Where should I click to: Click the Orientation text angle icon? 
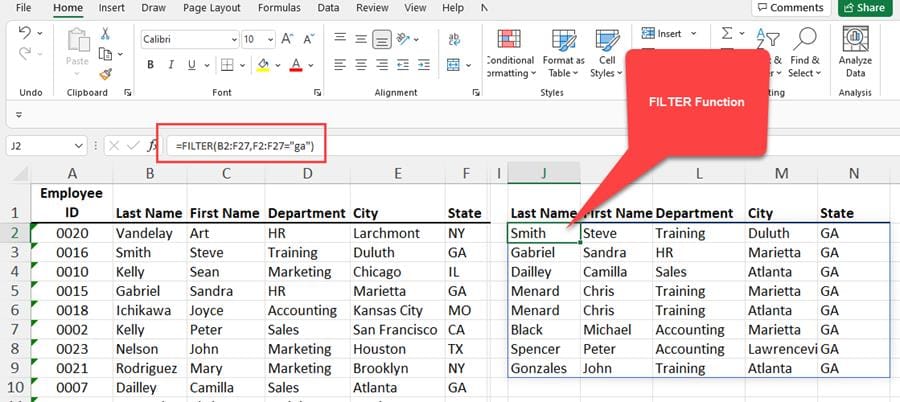click(404, 38)
